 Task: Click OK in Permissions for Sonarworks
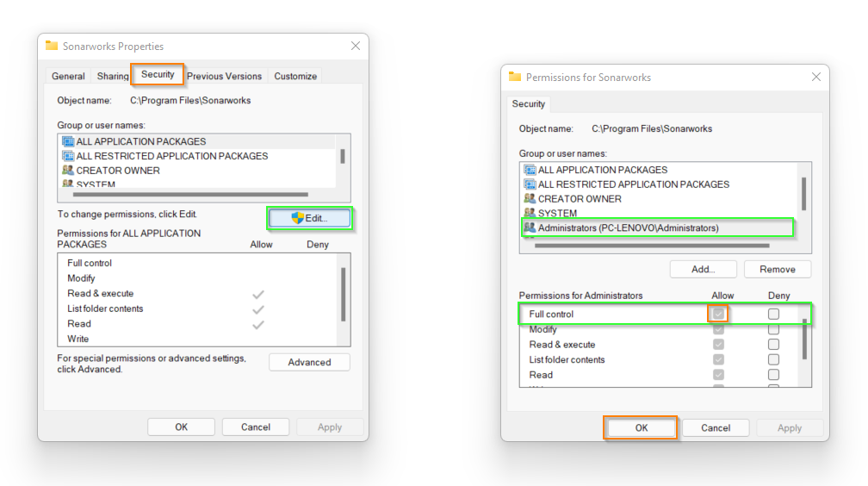click(641, 427)
